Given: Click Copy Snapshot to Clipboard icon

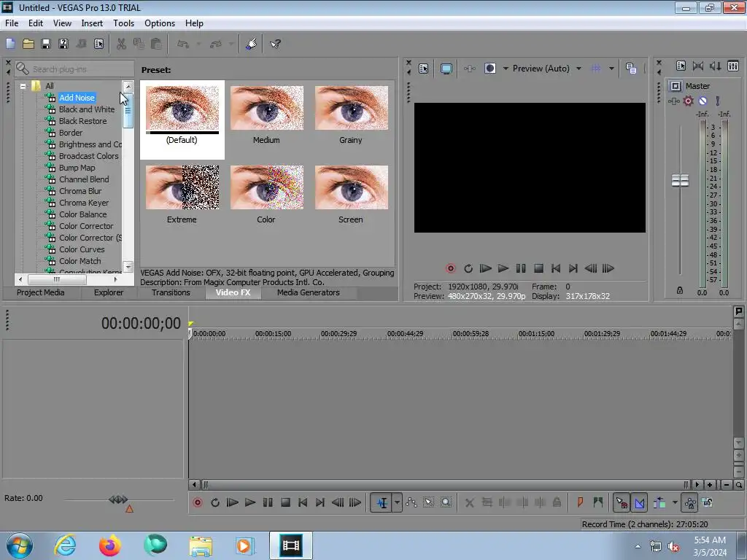Looking at the screenshot, I should [631, 69].
